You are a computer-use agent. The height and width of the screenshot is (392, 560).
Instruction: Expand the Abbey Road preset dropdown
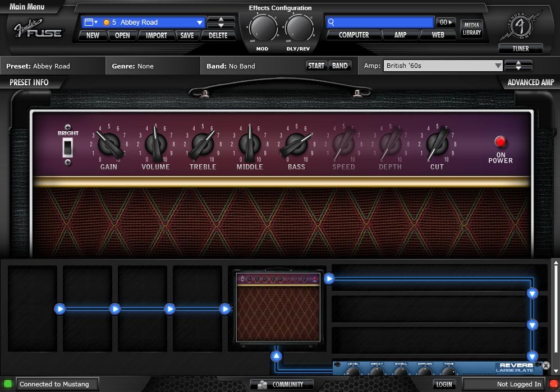(x=199, y=22)
